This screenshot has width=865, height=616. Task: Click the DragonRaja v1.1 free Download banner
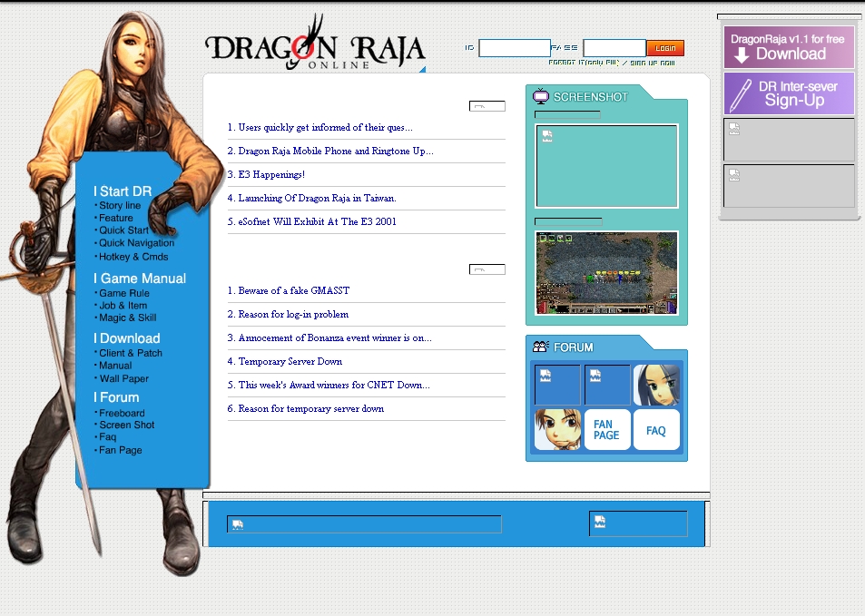click(788, 47)
